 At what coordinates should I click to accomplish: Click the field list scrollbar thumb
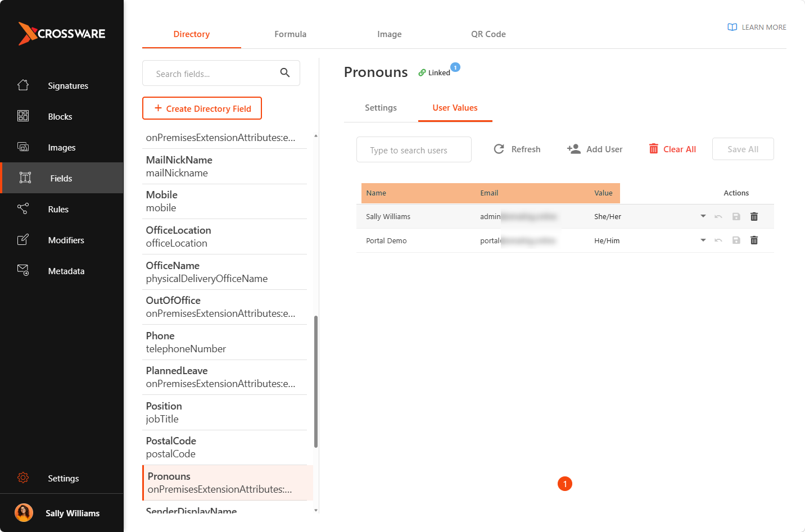tap(316, 381)
